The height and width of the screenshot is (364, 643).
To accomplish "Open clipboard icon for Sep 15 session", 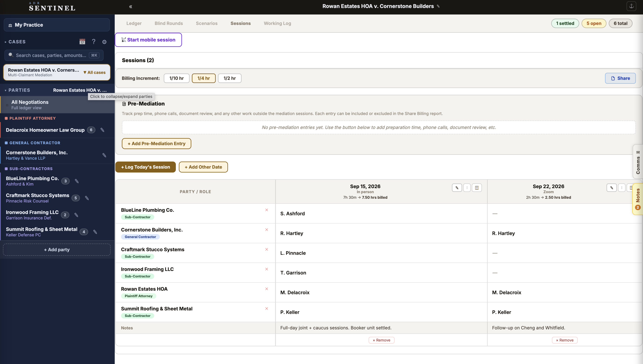I will (x=477, y=188).
